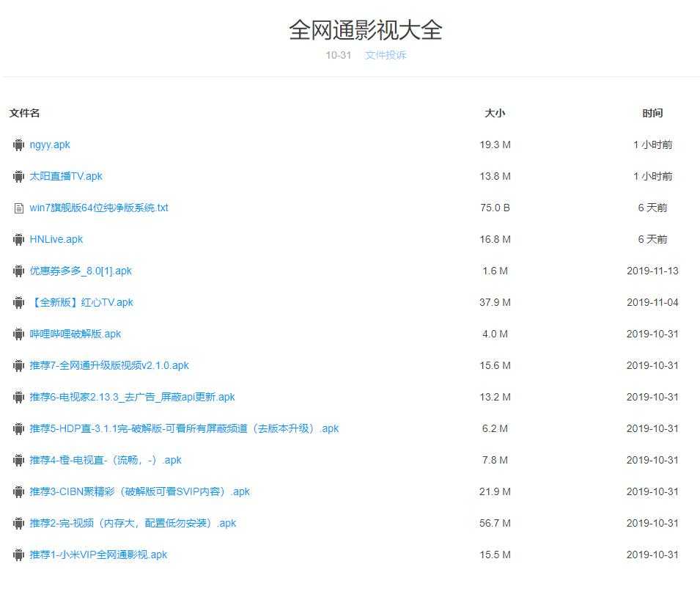The image size is (700, 600).
Task: Click the Android icon beside 推荐7-全网通升级版视频
Action: point(18,365)
